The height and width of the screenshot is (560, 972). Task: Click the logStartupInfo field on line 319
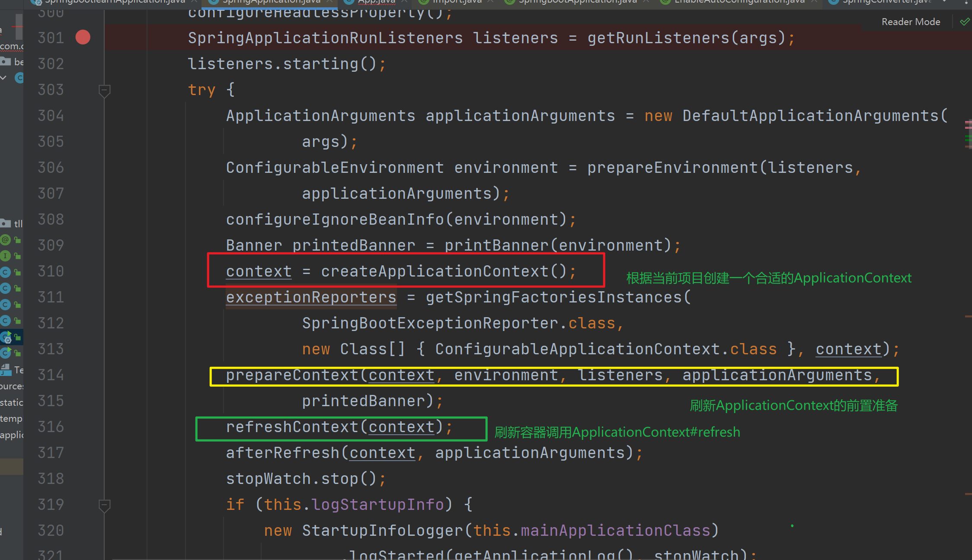378,505
